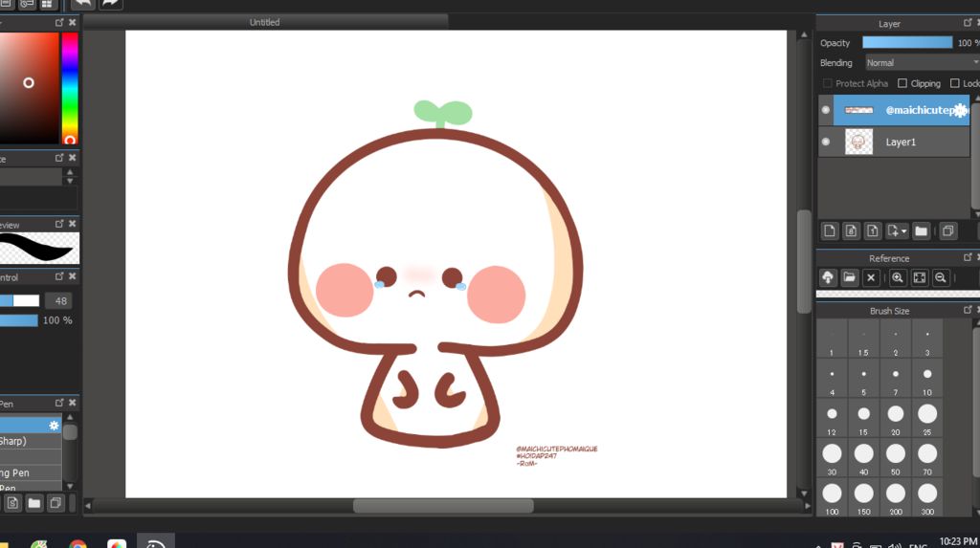Viewport: 980px width, 548px height.
Task: Undock the brush control panel
Action: (59, 275)
